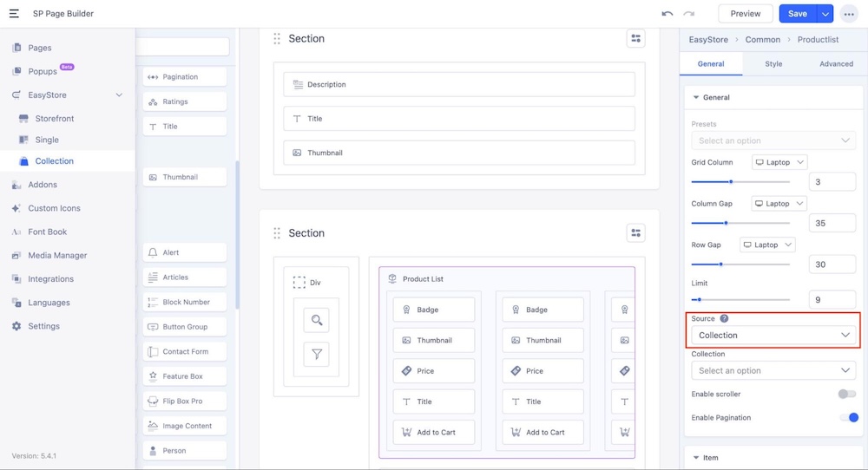The image size is (868, 470).
Task: Open Media Manager in the sidebar
Action: click(57, 256)
